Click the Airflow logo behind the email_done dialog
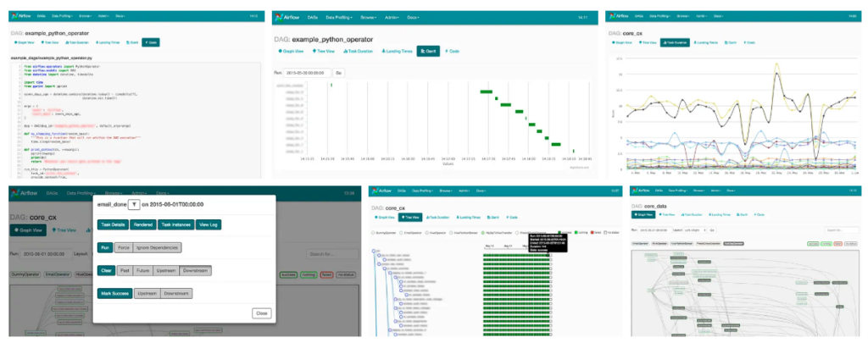Screen dimensions: 868x343 (24, 193)
